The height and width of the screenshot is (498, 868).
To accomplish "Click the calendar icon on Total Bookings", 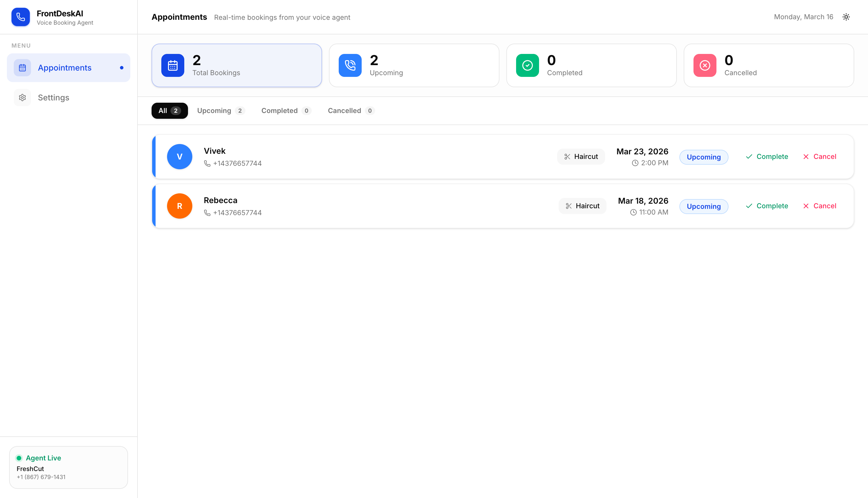I will point(173,65).
